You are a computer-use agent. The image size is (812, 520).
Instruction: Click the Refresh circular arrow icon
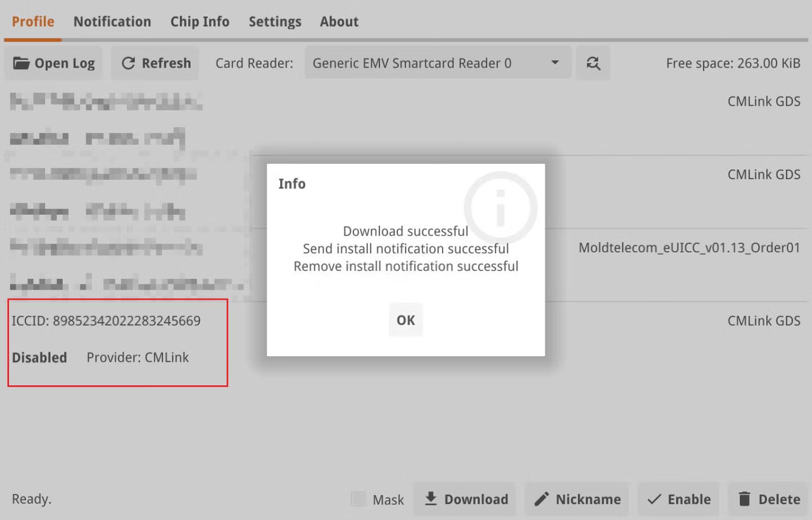(x=129, y=63)
